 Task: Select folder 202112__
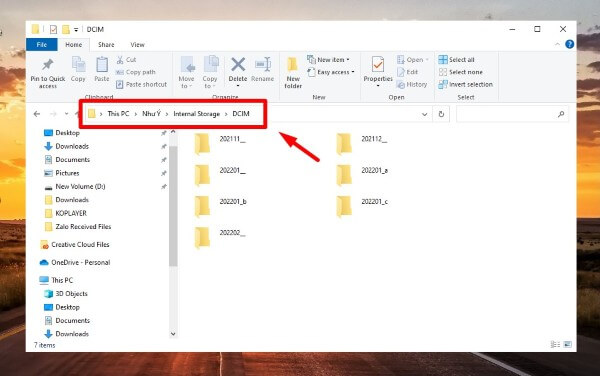tap(362, 143)
